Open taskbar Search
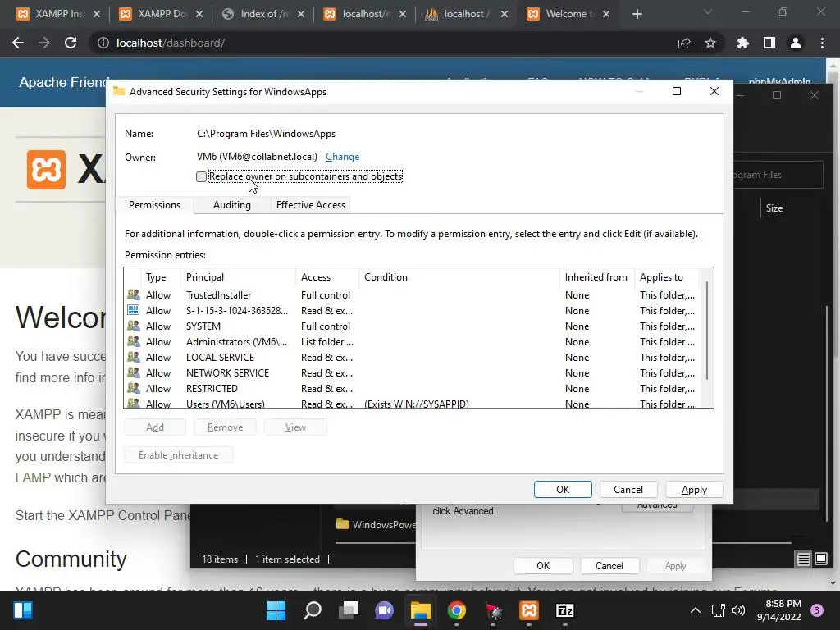The image size is (840, 630). [x=313, y=610]
